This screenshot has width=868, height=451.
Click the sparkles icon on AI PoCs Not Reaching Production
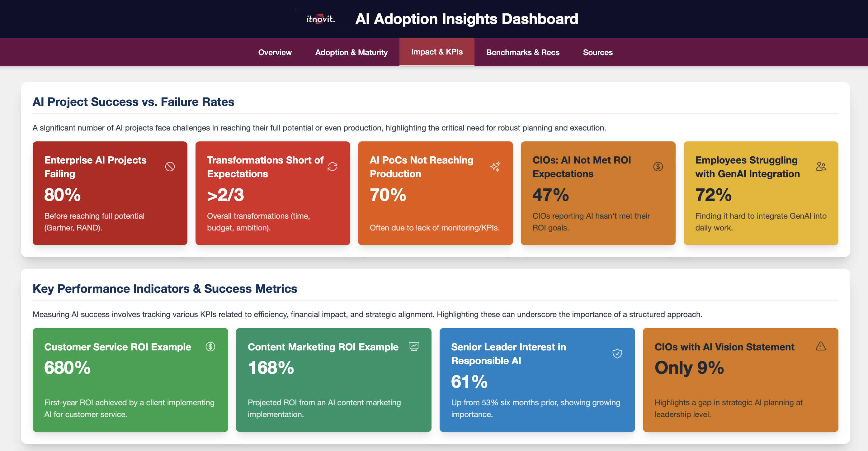(x=495, y=167)
